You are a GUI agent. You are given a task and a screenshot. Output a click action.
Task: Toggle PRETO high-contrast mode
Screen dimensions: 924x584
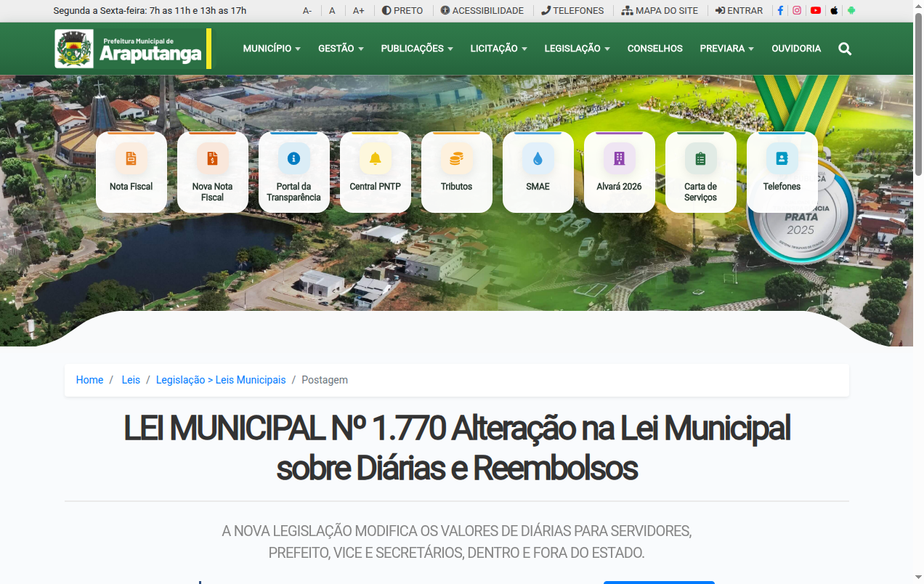[x=402, y=11]
